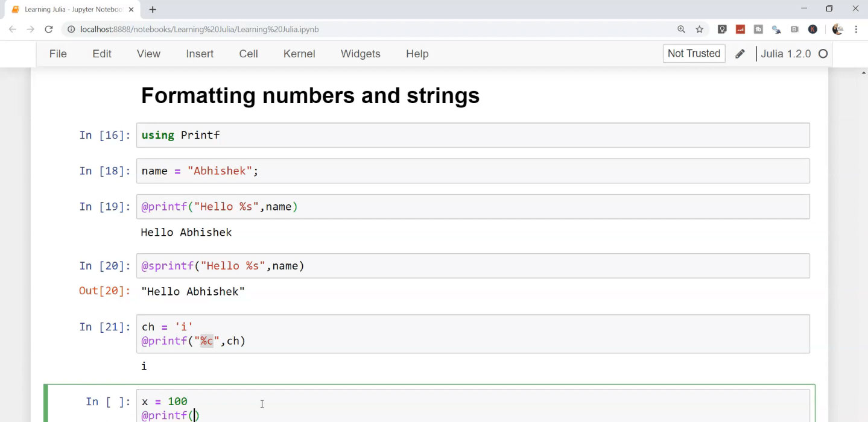Bookmark this page with the star icon
Screen dimensions: 868x422
pos(700,29)
